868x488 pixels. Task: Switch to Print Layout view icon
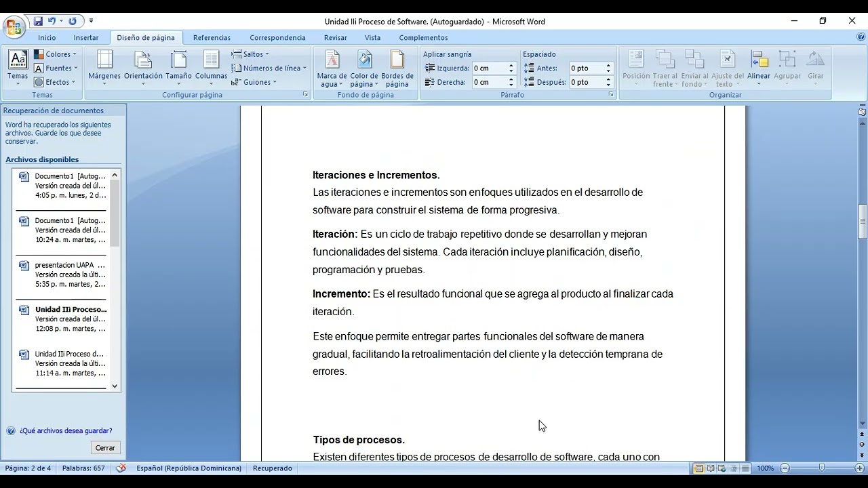tap(698, 468)
